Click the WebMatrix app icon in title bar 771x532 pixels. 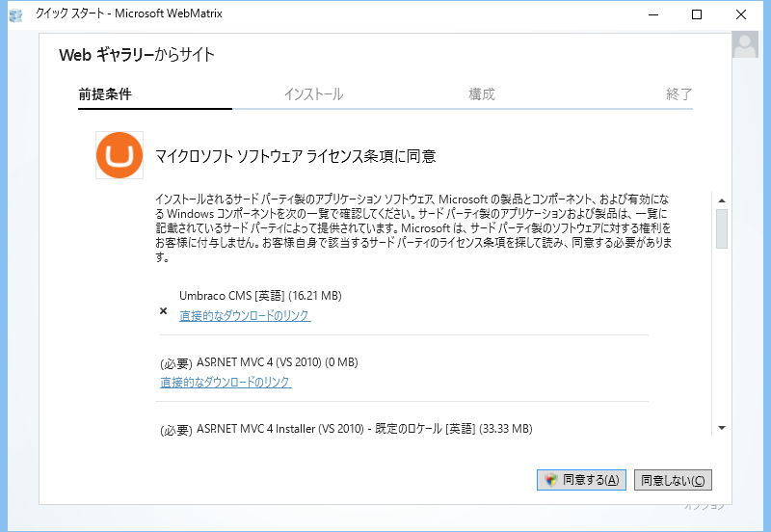(x=15, y=14)
